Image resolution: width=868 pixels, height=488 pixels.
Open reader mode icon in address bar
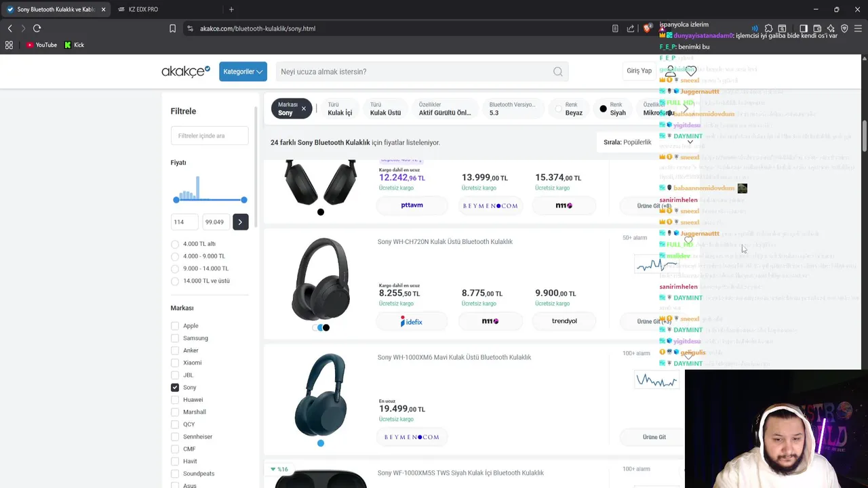615,28
